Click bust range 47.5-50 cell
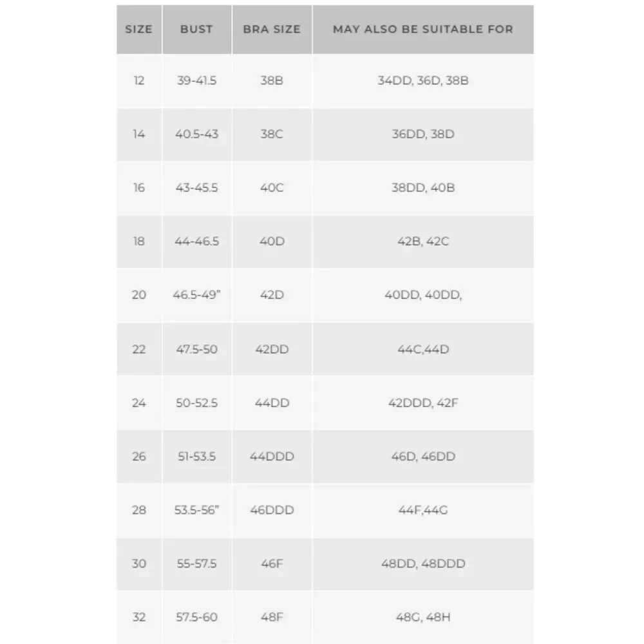Screen dimensions: 644x644 pos(196,349)
